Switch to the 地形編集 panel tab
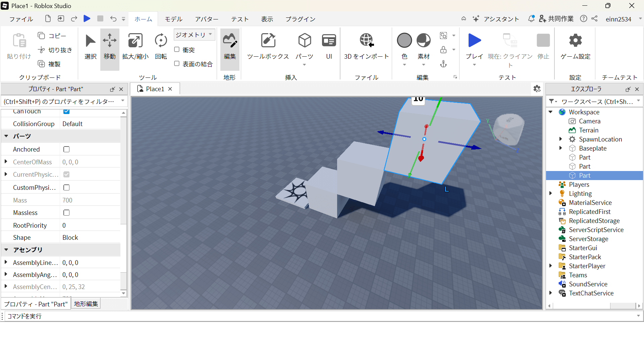The image size is (644, 338). pyautogui.click(x=86, y=304)
